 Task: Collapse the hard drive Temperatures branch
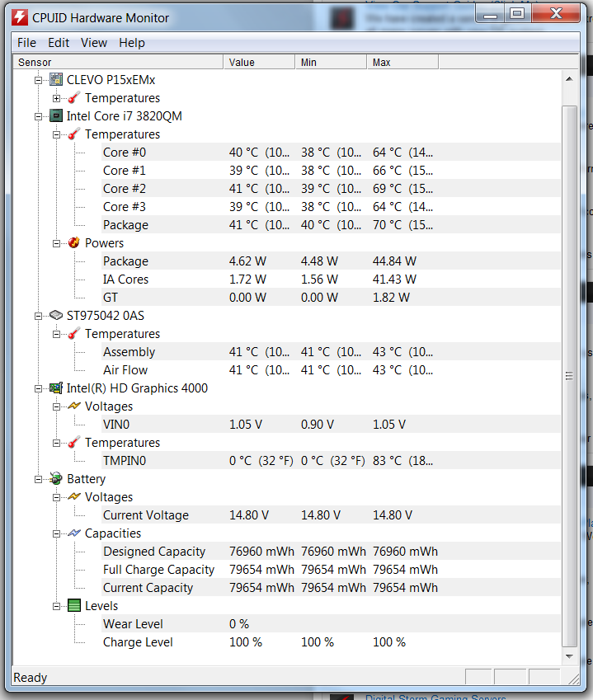pos(56,334)
